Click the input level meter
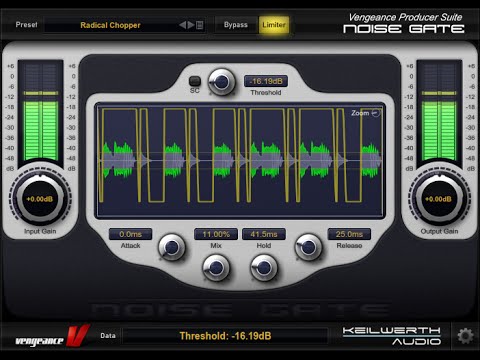The width and height of the screenshot is (480, 360). click(40, 111)
